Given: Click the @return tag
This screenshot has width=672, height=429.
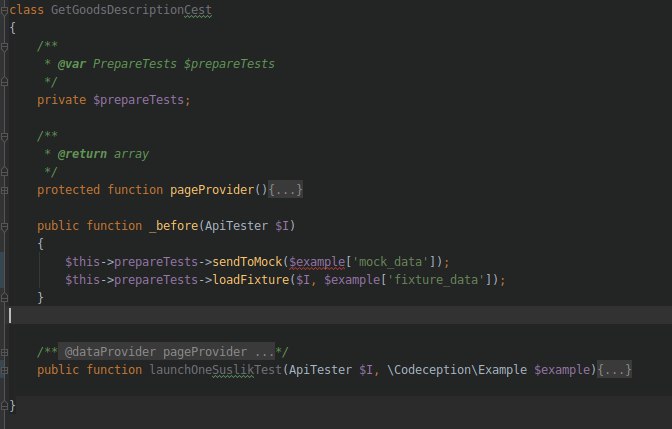Looking at the screenshot, I should (x=82, y=154).
